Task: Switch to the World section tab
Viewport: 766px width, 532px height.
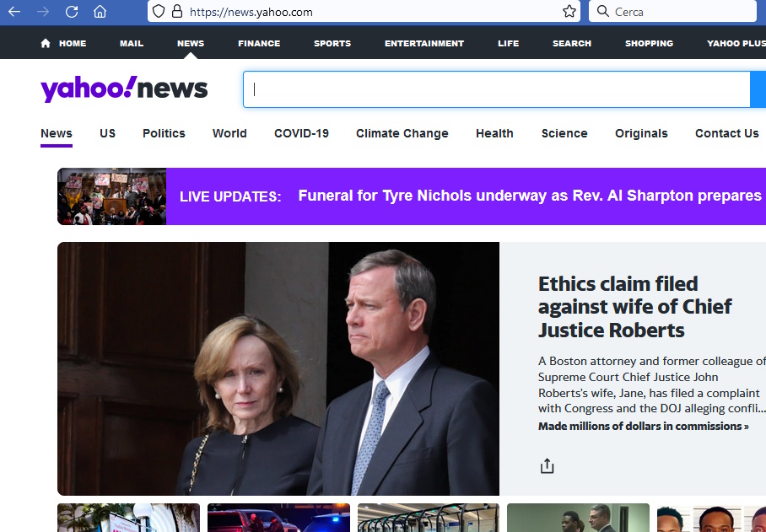Action: [229, 133]
